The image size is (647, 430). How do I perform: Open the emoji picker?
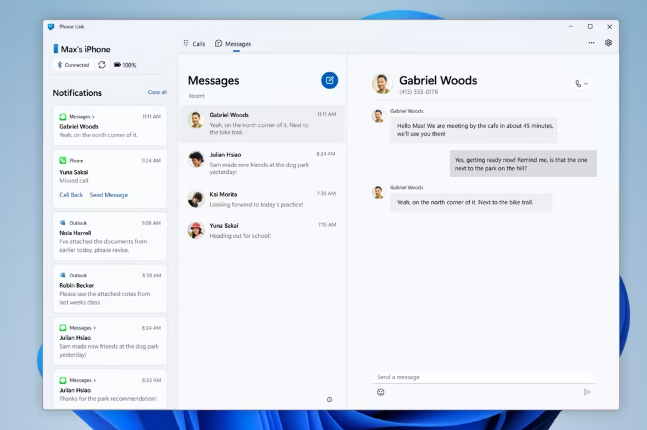click(380, 392)
